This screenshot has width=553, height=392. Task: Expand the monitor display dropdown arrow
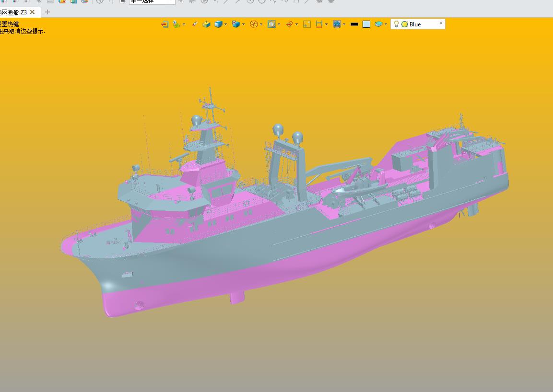pos(344,24)
